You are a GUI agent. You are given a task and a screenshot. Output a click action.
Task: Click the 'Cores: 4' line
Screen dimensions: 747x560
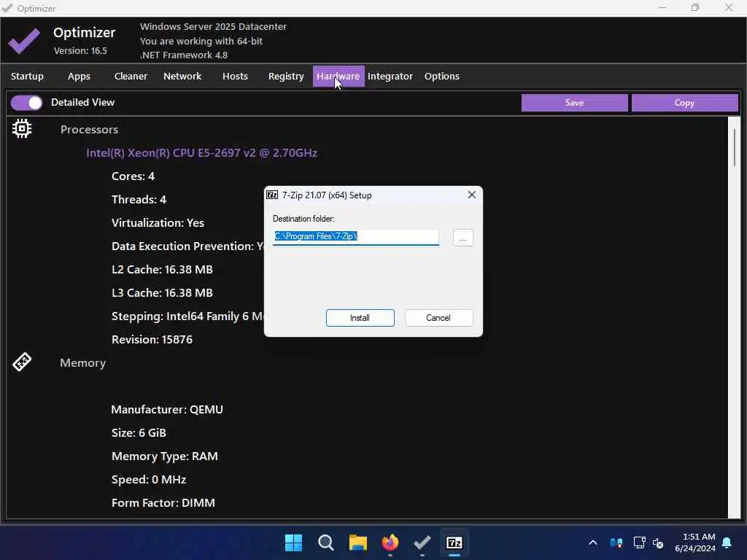[x=133, y=176]
